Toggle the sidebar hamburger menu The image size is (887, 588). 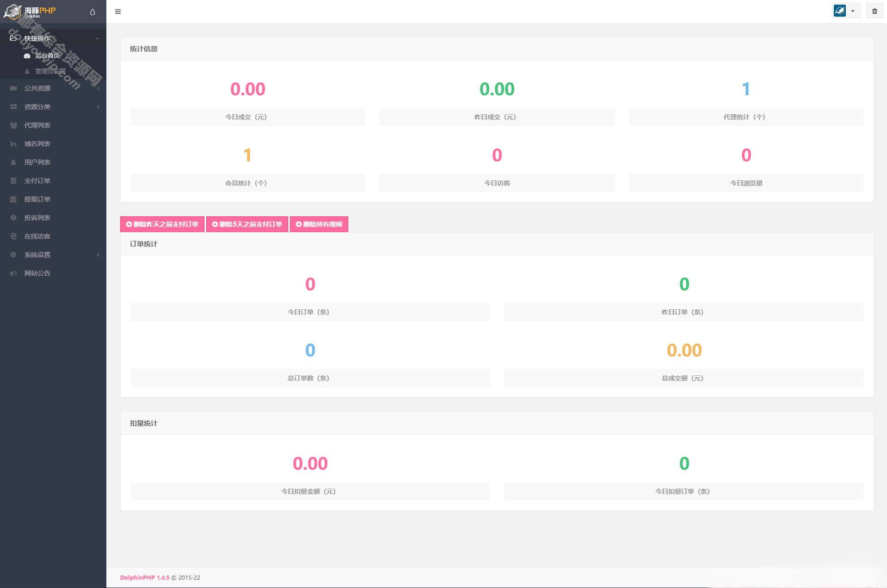pyautogui.click(x=118, y=12)
